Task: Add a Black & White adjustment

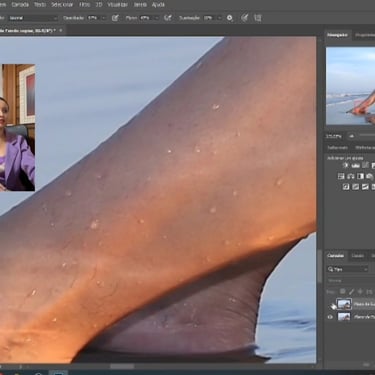Action: 360,176
